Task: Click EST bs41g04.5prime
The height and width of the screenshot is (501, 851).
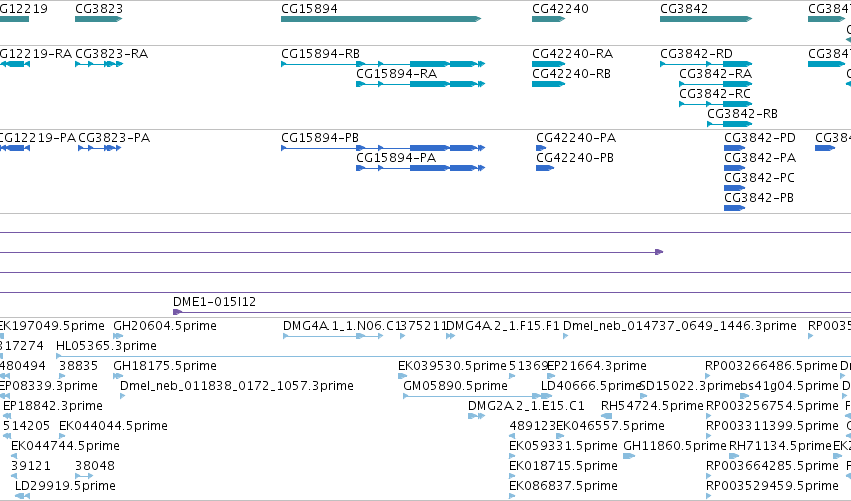Action: [790, 386]
